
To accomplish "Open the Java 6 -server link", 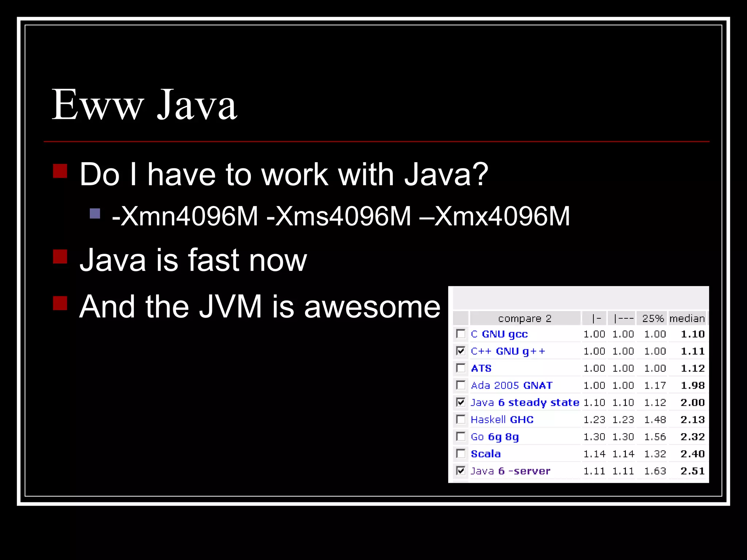I will click(510, 471).
